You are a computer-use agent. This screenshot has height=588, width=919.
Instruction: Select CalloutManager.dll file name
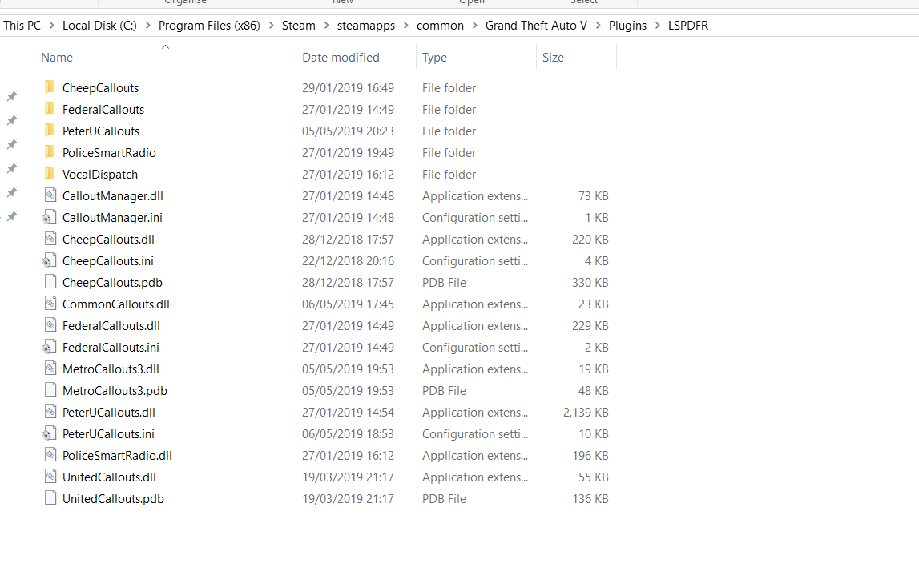pyautogui.click(x=112, y=195)
